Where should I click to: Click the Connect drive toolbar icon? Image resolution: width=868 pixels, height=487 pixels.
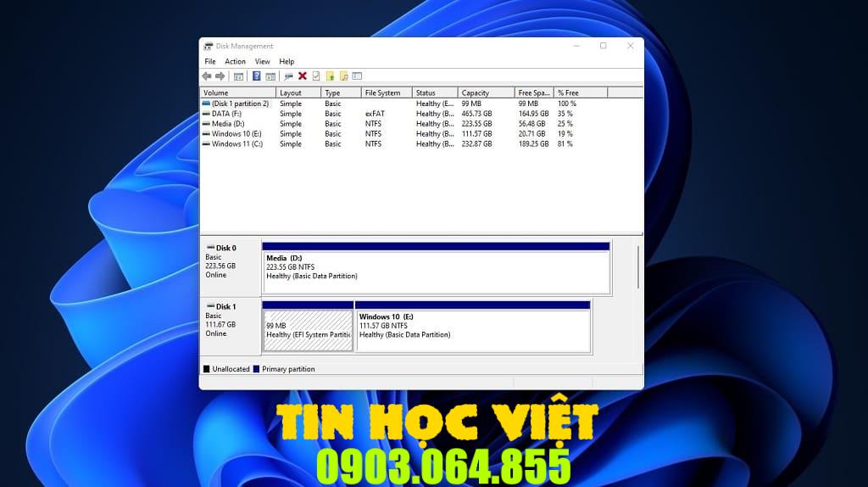point(289,76)
